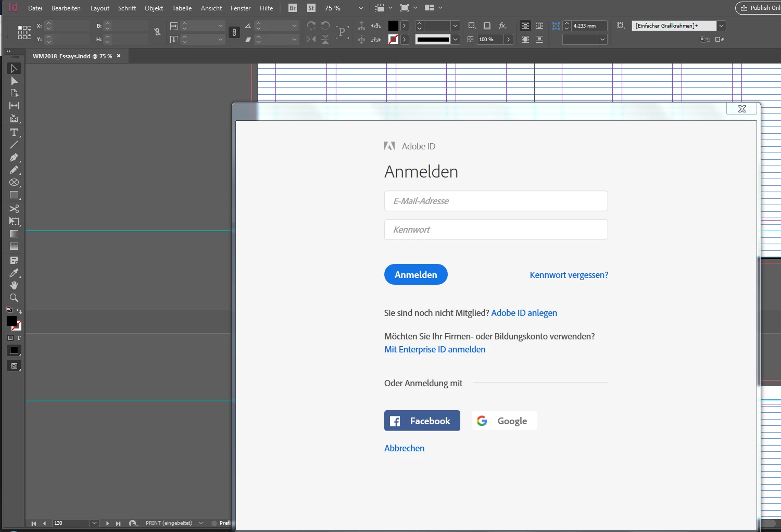Click Kennwort vergessen? link
Screen dimensions: 781x532
click(x=569, y=275)
